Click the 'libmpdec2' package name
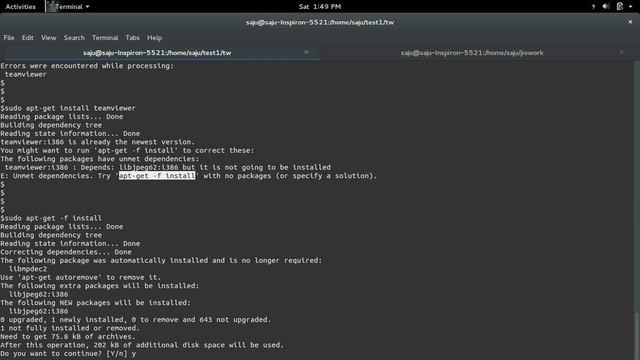The image size is (640, 360). tap(28, 269)
